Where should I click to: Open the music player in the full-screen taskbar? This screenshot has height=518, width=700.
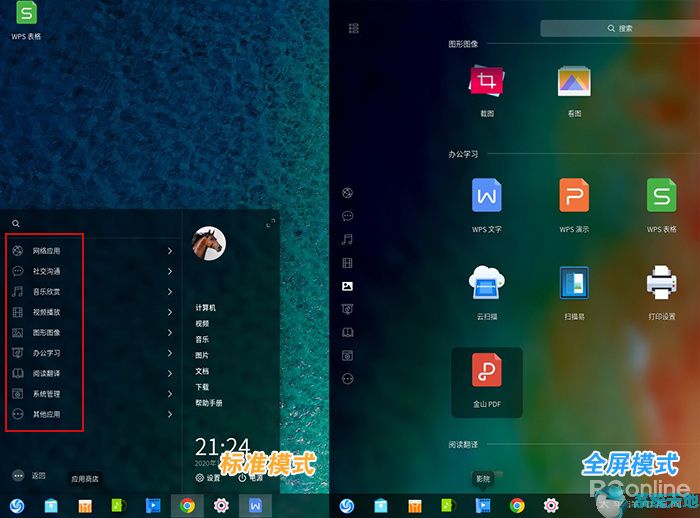449,505
